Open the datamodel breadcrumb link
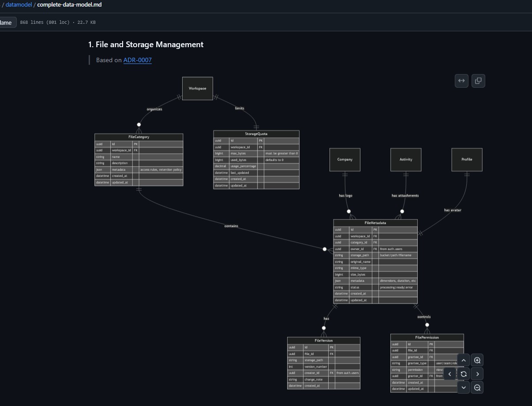 tap(19, 4)
